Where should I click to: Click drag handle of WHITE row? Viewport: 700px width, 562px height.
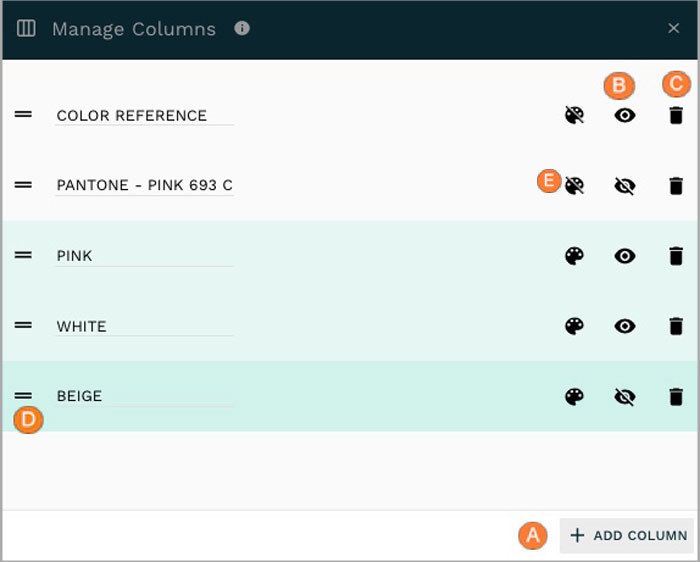pos(23,325)
